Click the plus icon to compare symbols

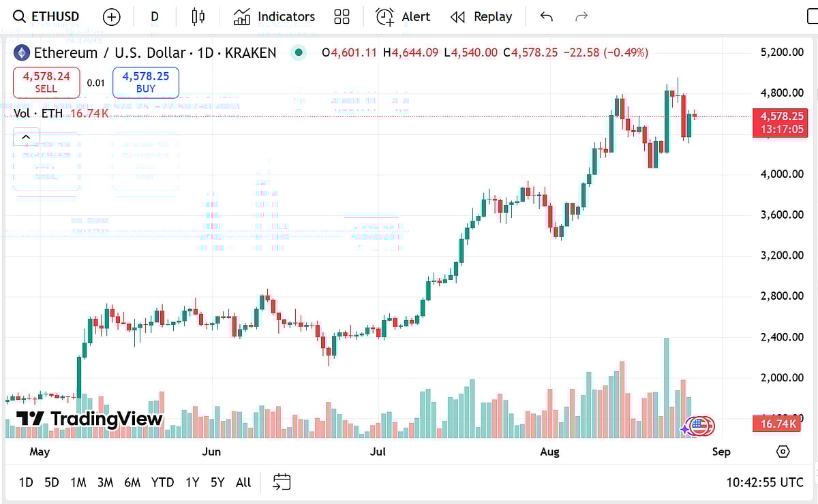(x=111, y=16)
